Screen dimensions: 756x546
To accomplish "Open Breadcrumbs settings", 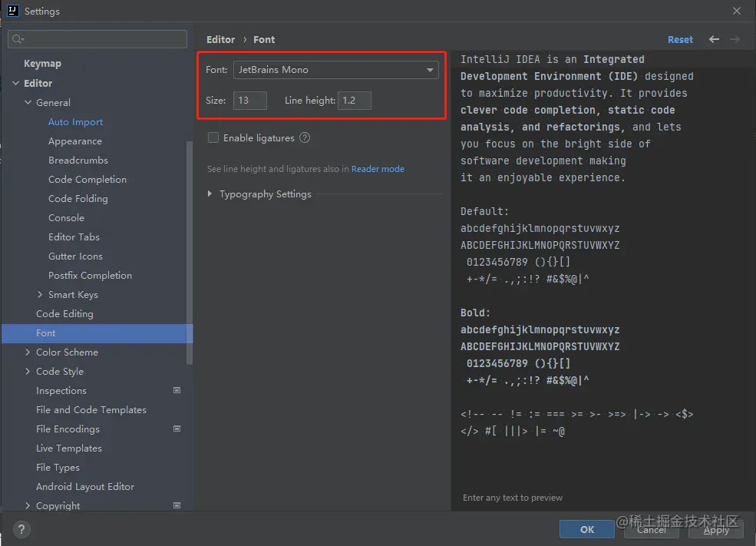I will pos(78,160).
